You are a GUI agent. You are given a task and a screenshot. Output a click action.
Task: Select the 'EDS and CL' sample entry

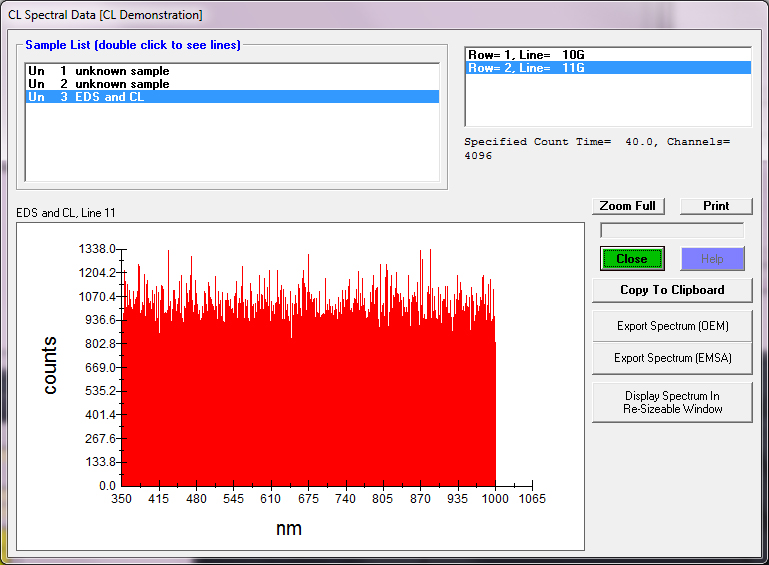[100, 97]
